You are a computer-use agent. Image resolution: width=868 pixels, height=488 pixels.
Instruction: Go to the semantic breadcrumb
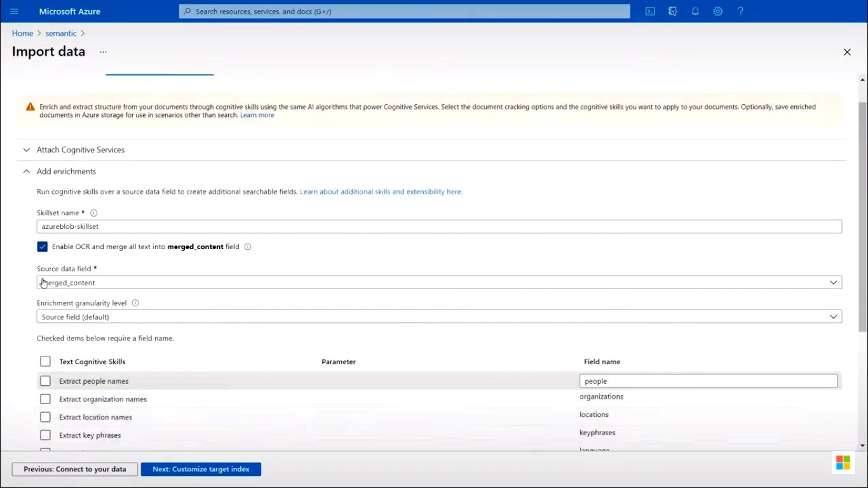coord(61,33)
